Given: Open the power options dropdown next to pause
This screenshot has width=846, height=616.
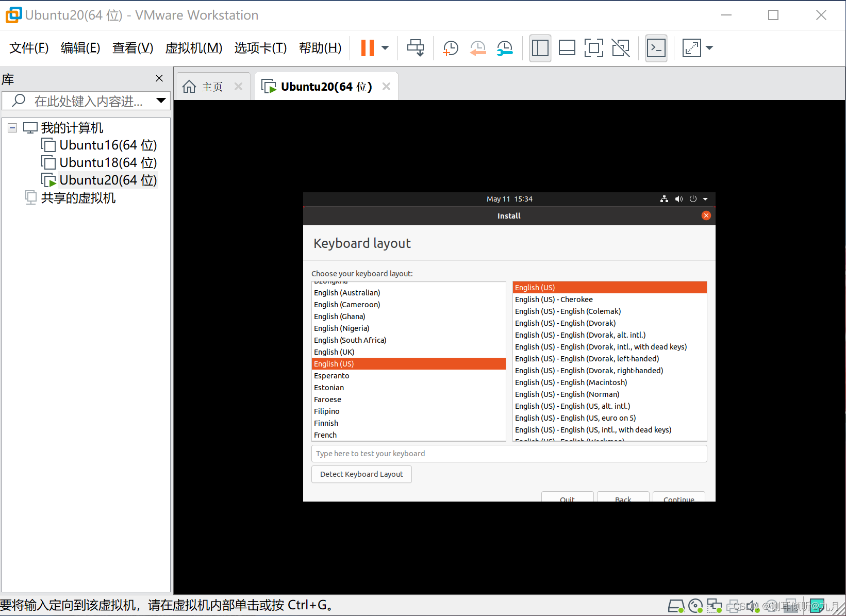Looking at the screenshot, I should coord(385,48).
